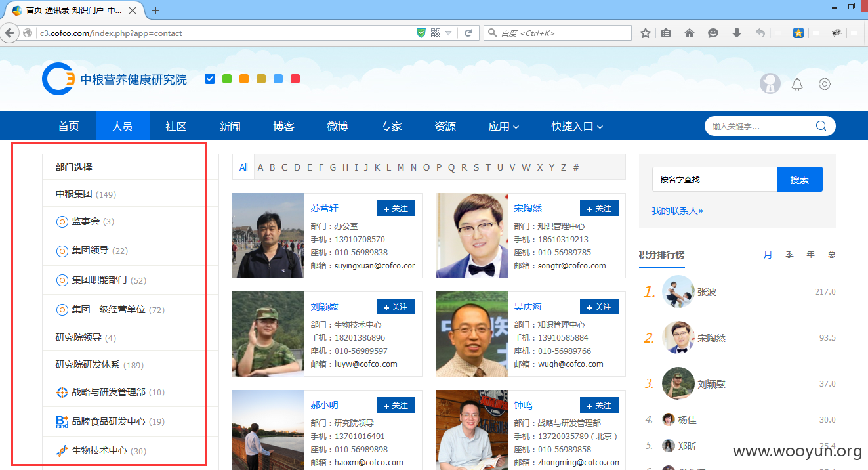
Task: Open the bookmarks list clipboard icon
Action: click(666, 33)
